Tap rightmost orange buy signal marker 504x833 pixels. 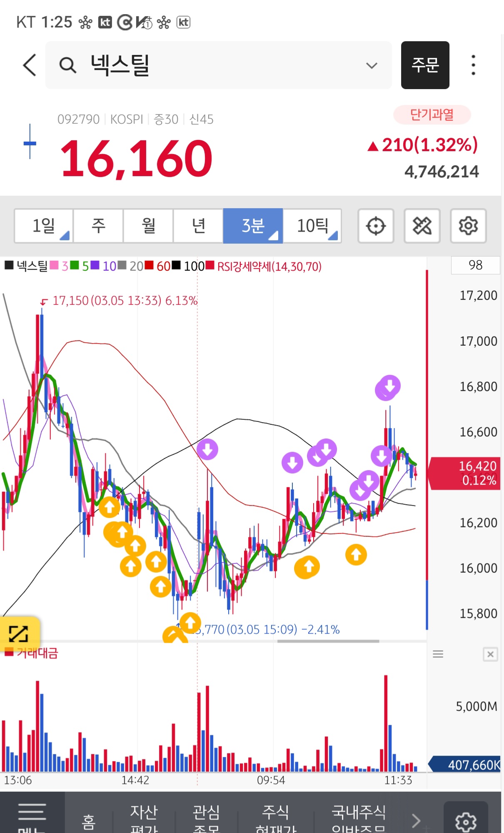tap(356, 555)
